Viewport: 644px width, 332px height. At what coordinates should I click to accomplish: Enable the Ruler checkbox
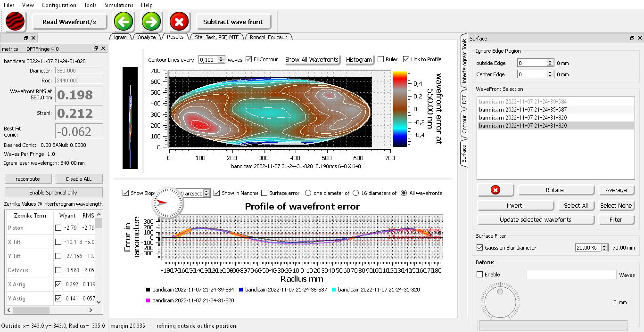coord(381,59)
